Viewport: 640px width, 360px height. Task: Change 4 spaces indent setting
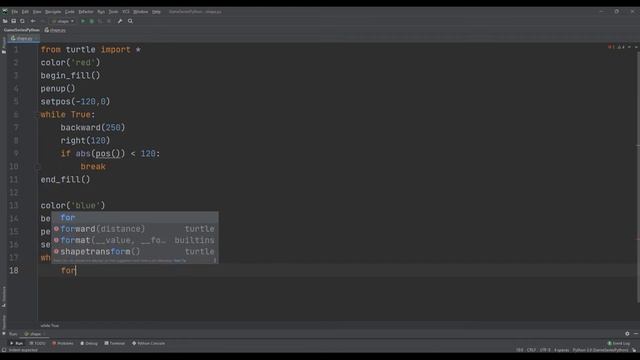pos(562,350)
